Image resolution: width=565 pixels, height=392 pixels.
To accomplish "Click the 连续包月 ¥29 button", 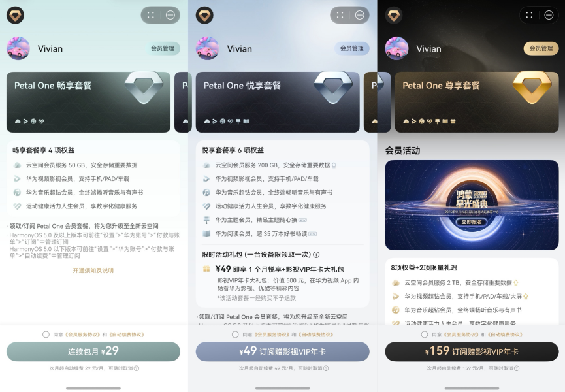I will click(93, 351).
